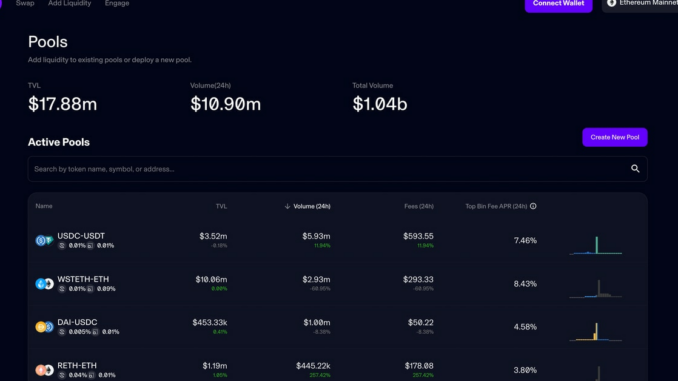Viewport: 678px width, 381px height.
Task: Click the $10.06m TVL value
Action: click(211, 279)
